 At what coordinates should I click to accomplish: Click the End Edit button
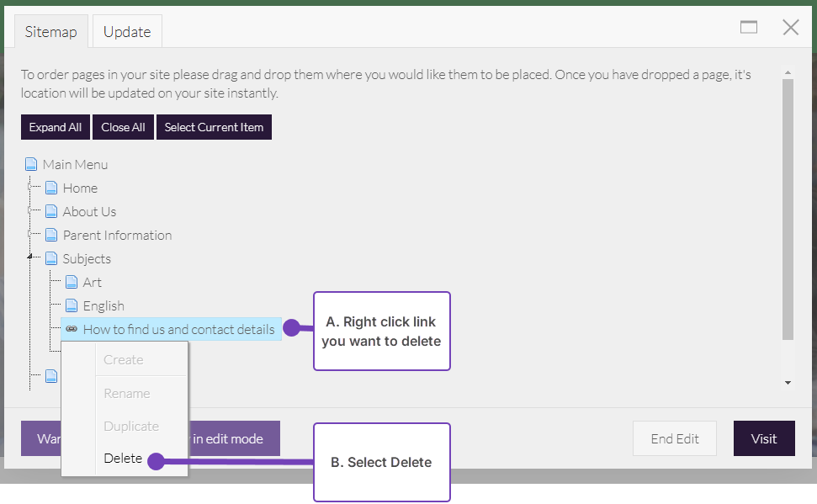(674, 438)
